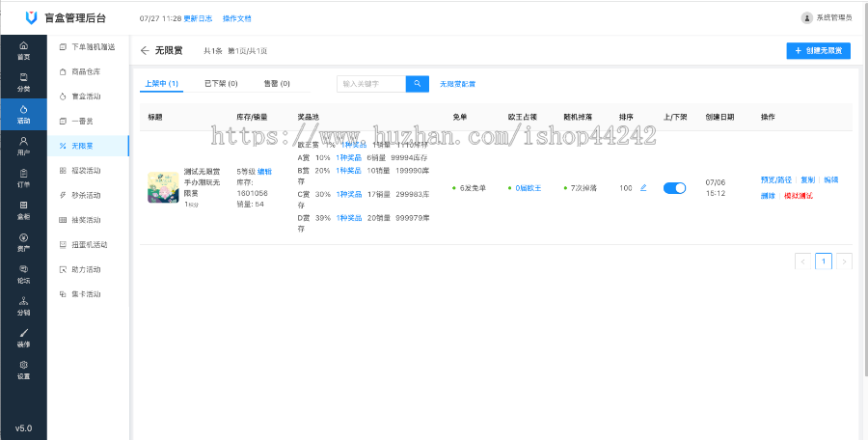The image size is (868, 440).
Task: Open 1种奖品 link in the A赏 row
Action: pyautogui.click(x=349, y=158)
